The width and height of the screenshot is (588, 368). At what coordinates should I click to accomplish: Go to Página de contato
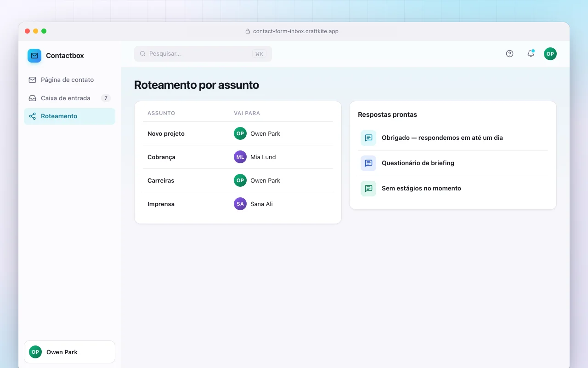[x=69, y=80]
